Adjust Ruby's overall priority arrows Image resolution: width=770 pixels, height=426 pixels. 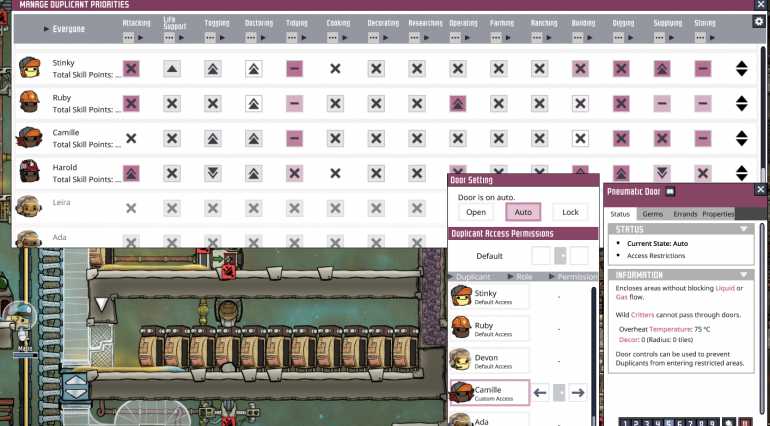tap(742, 104)
